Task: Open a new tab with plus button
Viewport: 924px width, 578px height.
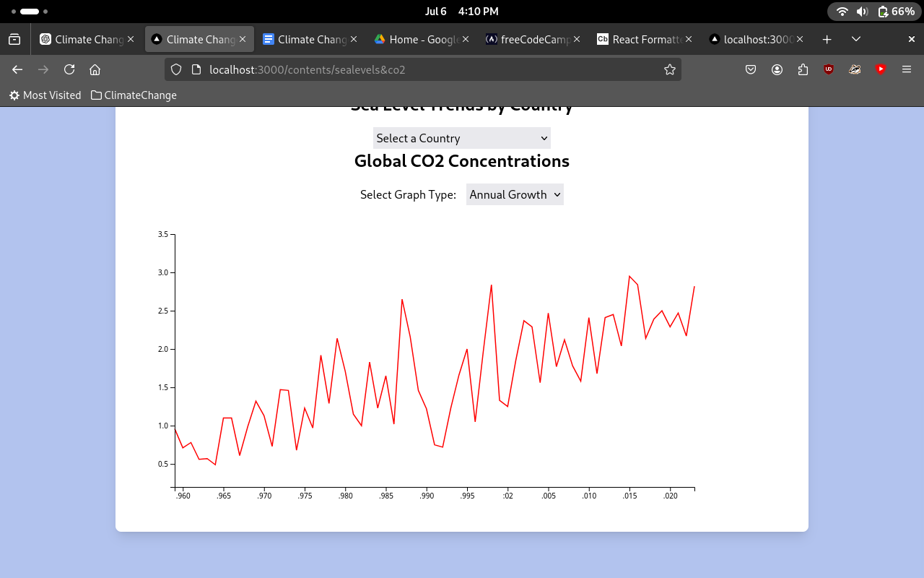Action: (x=827, y=39)
